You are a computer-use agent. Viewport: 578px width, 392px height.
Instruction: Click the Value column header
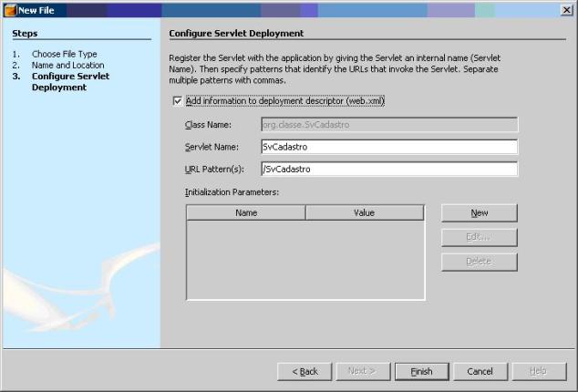[x=365, y=212]
